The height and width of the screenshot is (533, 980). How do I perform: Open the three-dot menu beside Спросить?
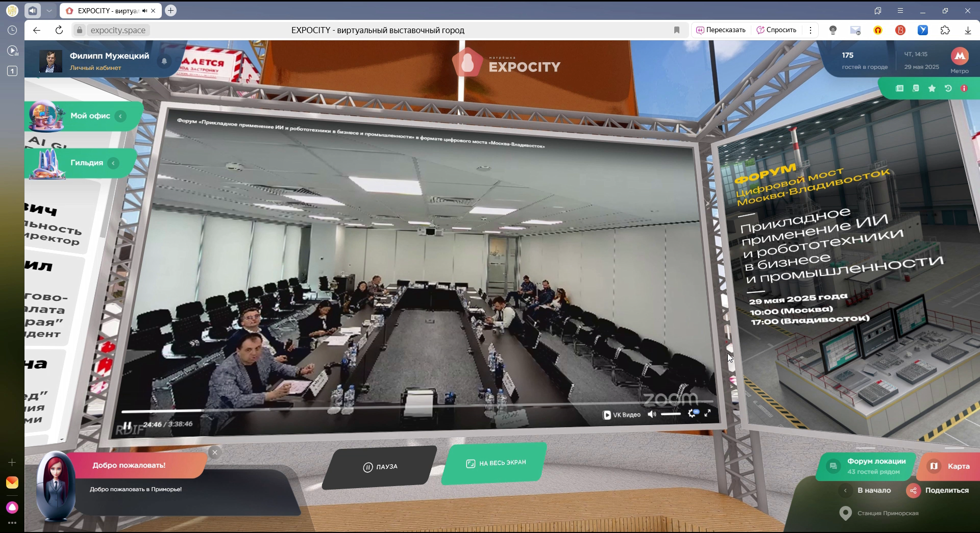click(x=811, y=30)
